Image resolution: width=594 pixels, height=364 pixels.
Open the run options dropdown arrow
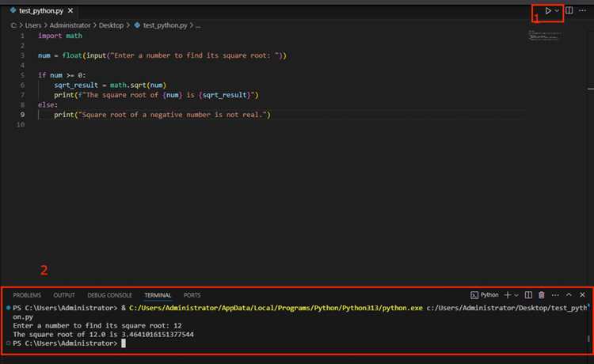click(557, 10)
